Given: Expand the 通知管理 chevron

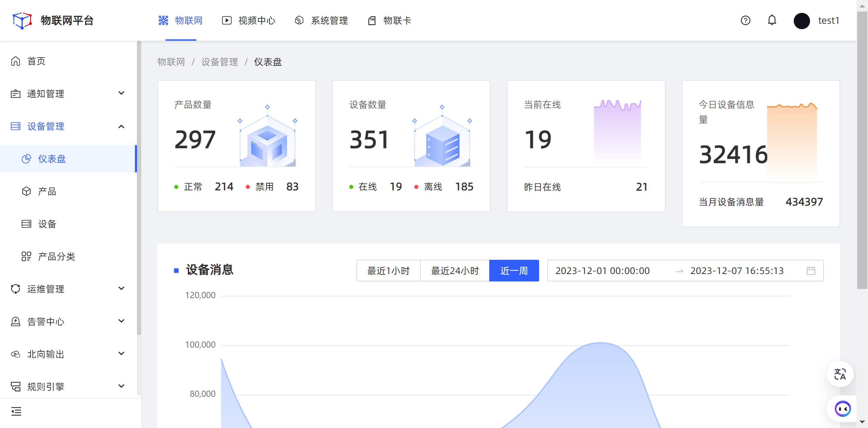Looking at the screenshot, I should pos(121,93).
